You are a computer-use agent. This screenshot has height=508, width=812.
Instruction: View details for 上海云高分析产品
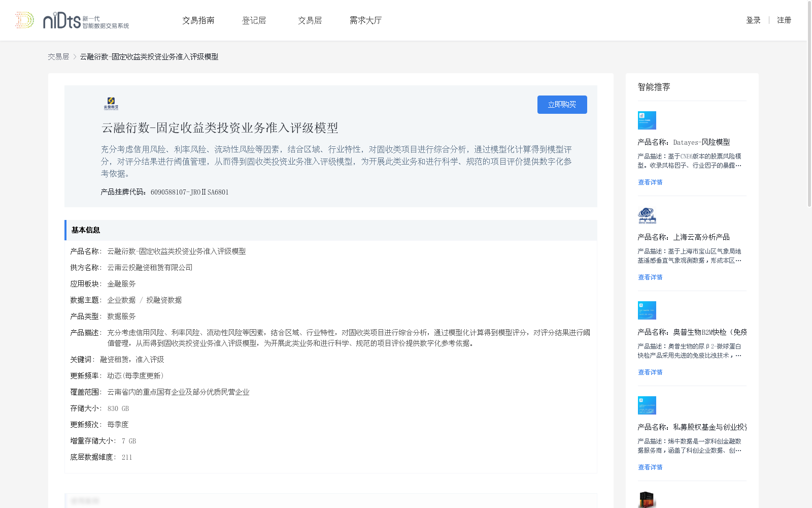[650, 277]
